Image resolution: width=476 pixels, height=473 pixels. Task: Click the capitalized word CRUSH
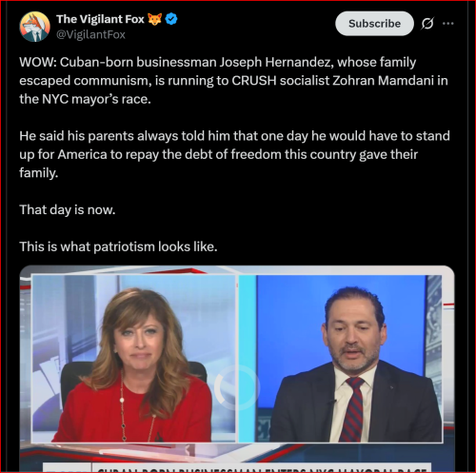(x=254, y=81)
